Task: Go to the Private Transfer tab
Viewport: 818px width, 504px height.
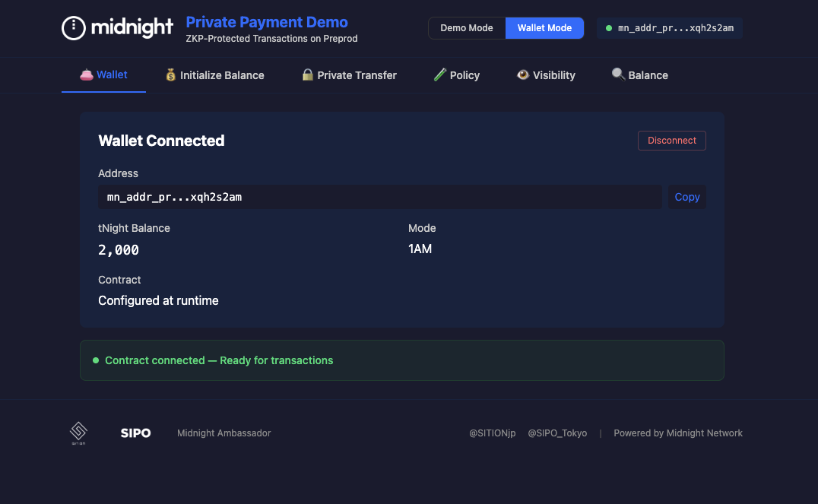Action: pyautogui.click(x=350, y=75)
